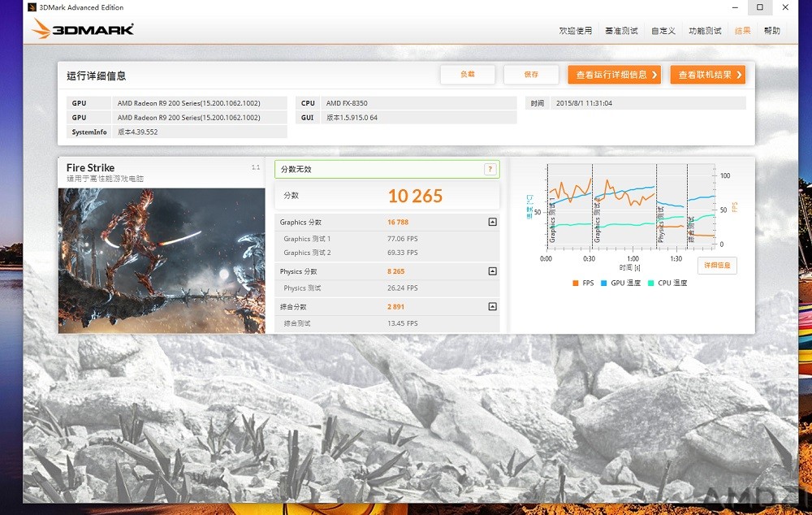Image resolution: width=812 pixels, height=515 pixels.
Task: Click the Fire Strike title text
Action: [91, 167]
